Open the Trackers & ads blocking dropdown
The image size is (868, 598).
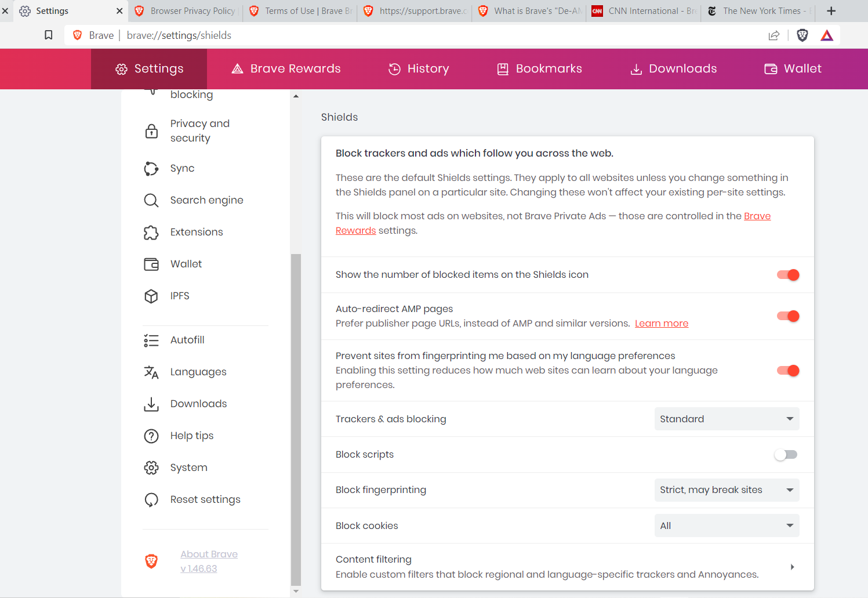coord(727,418)
